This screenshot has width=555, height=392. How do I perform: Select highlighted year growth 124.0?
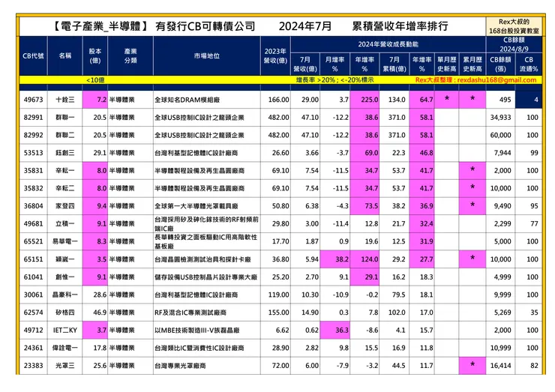364,259
